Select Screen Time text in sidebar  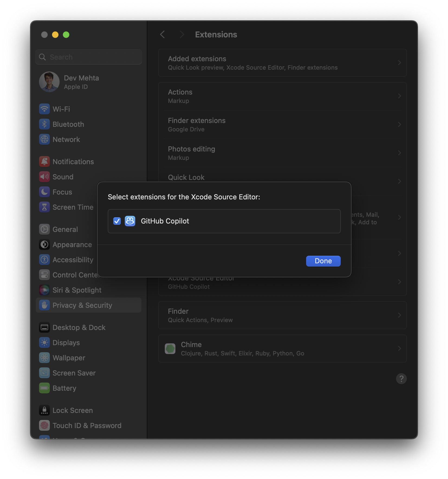[73, 207]
